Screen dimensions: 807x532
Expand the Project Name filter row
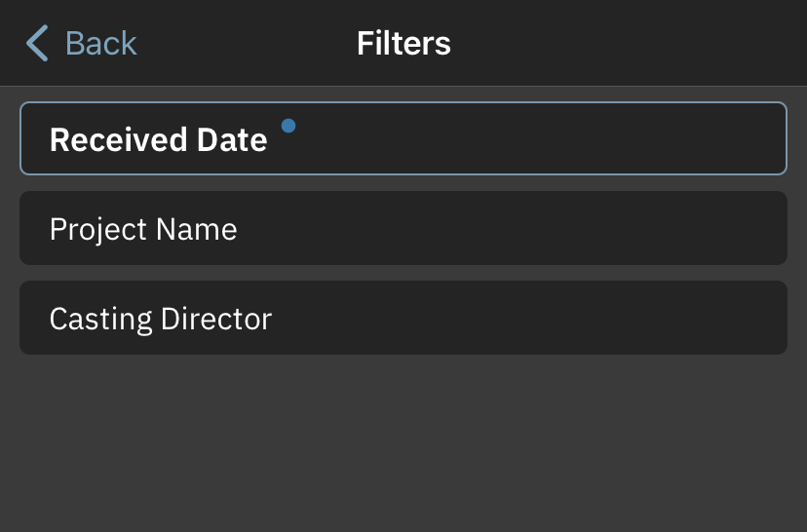[x=403, y=228]
